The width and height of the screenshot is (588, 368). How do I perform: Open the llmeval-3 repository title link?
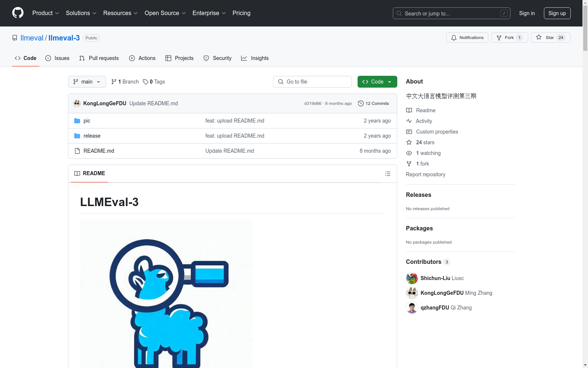[x=64, y=38]
